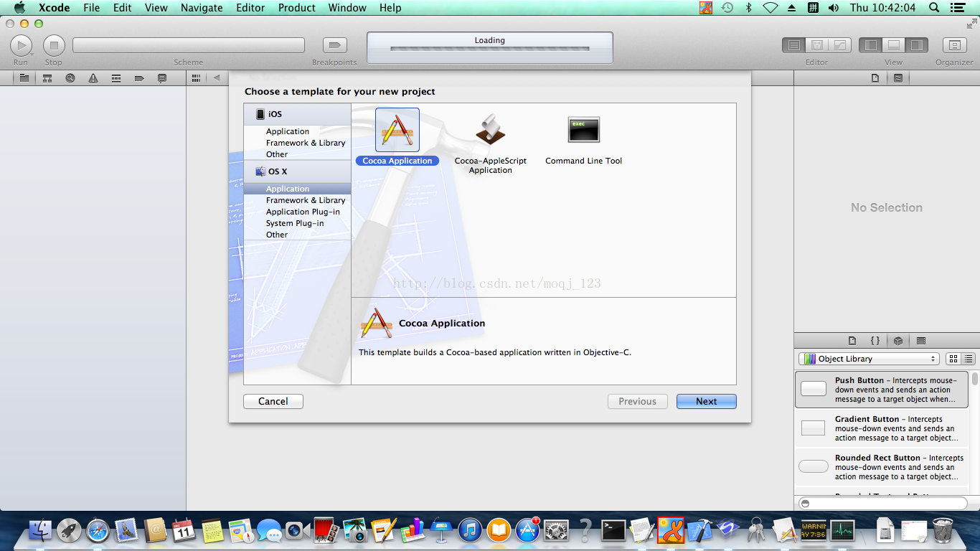Open Finder from the Dock
This screenshot has height=551, width=980.
[x=40, y=531]
